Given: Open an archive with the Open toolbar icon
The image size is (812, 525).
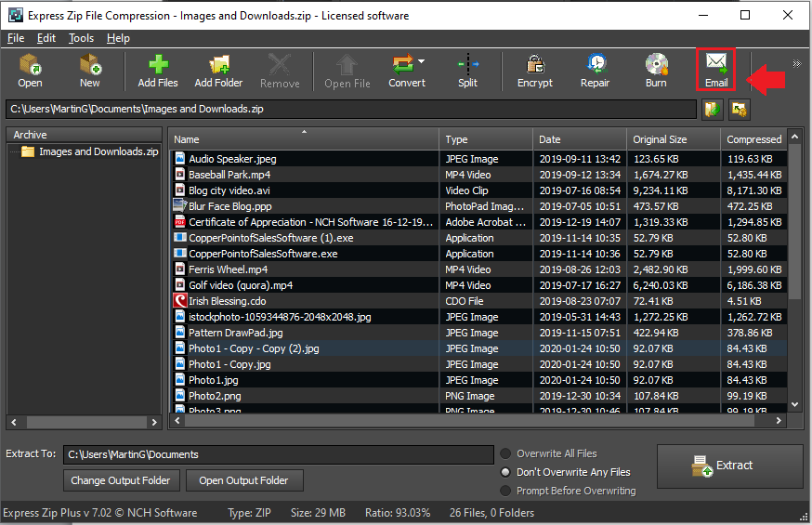Looking at the screenshot, I should tap(30, 71).
